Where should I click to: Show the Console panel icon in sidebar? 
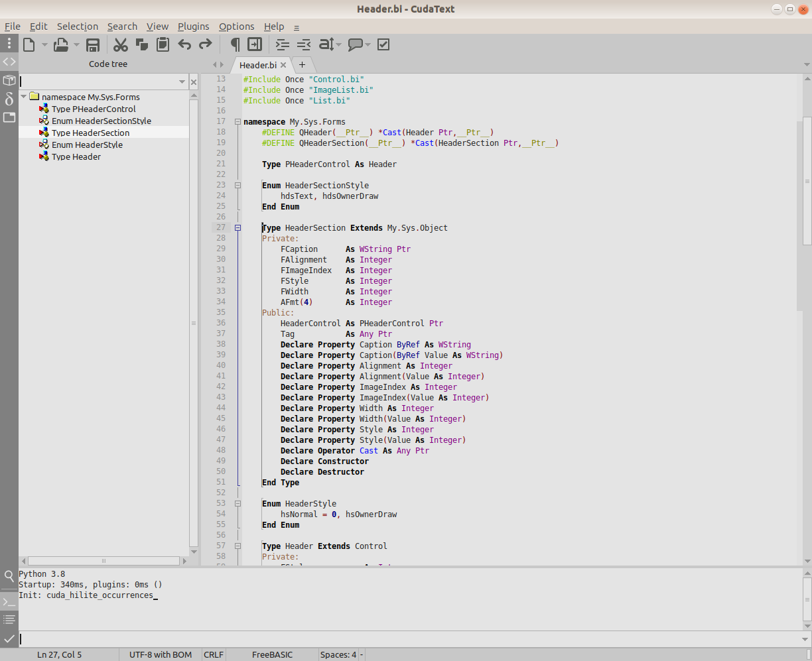click(x=9, y=602)
